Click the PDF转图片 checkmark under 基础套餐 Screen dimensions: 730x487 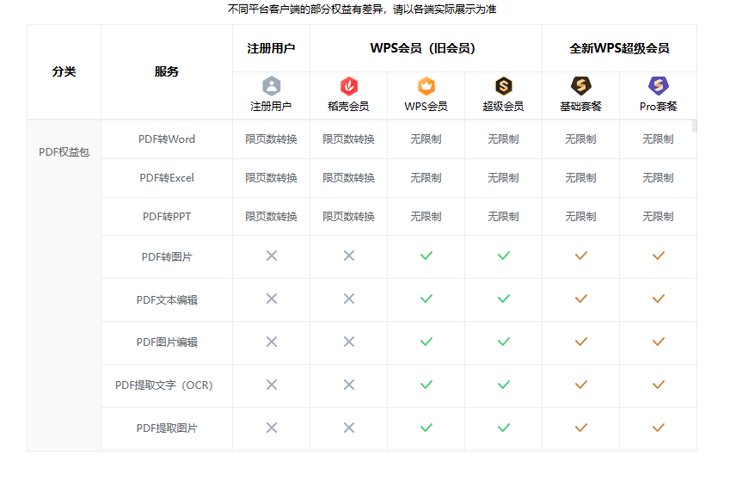click(x=580, y=256)
